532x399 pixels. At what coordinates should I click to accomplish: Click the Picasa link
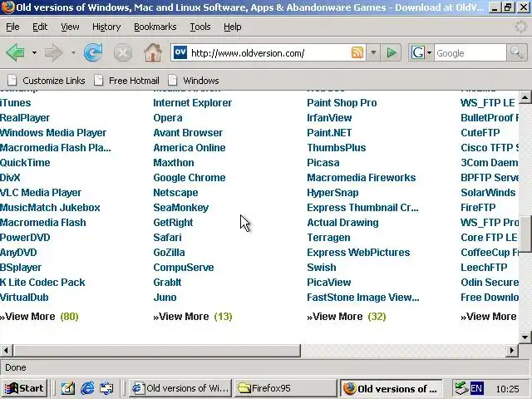[x=323, y=163]
